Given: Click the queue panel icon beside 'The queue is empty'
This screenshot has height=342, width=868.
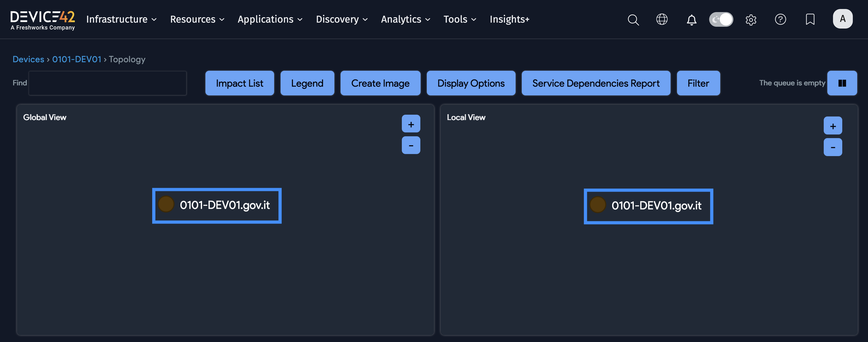Looking at the screenshot, I should (842, 83).
